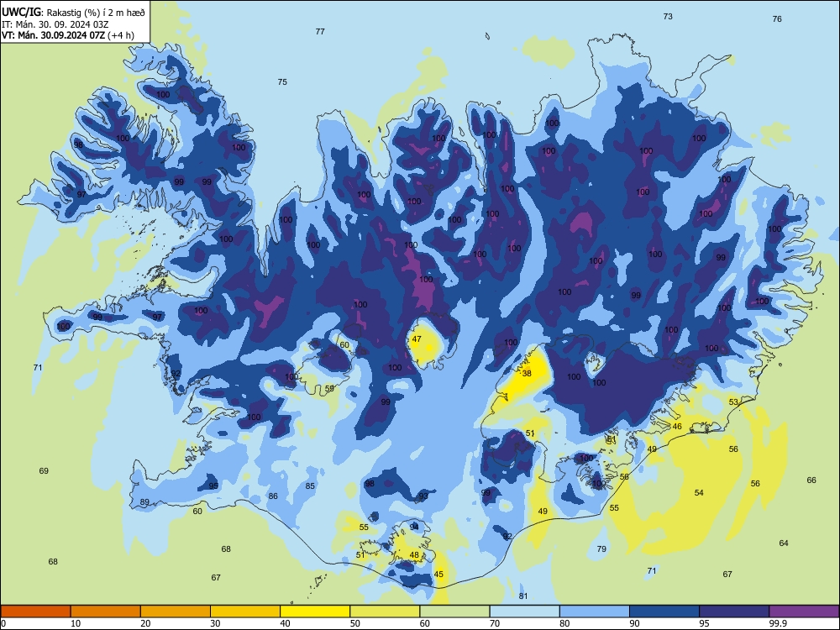
Task: Pick the pale green 60–70 legend swatch
Action: click(x=454, y=612)
